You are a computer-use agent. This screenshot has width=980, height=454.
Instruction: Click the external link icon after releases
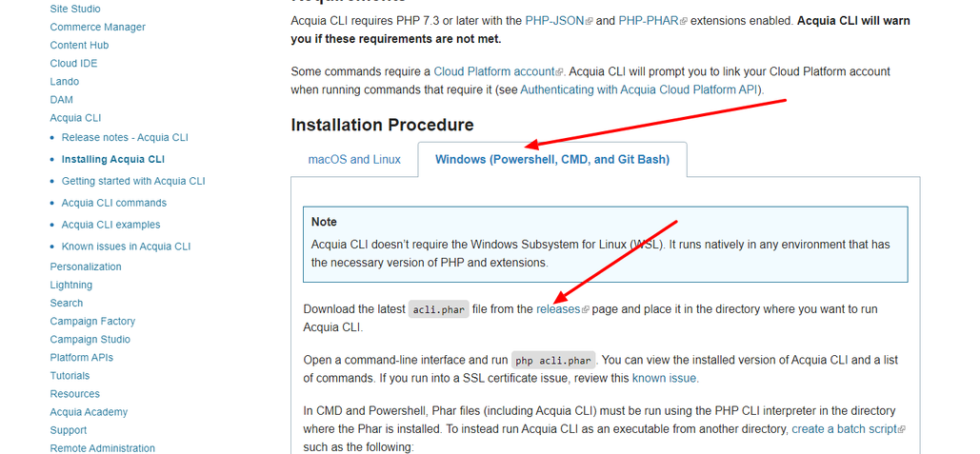tap(586, 310)
